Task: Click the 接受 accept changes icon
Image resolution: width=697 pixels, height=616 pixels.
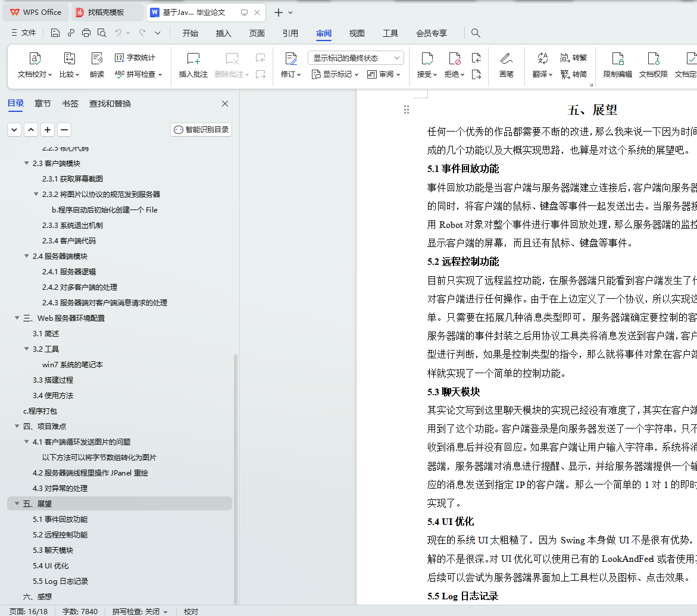Action: (427, 58)
